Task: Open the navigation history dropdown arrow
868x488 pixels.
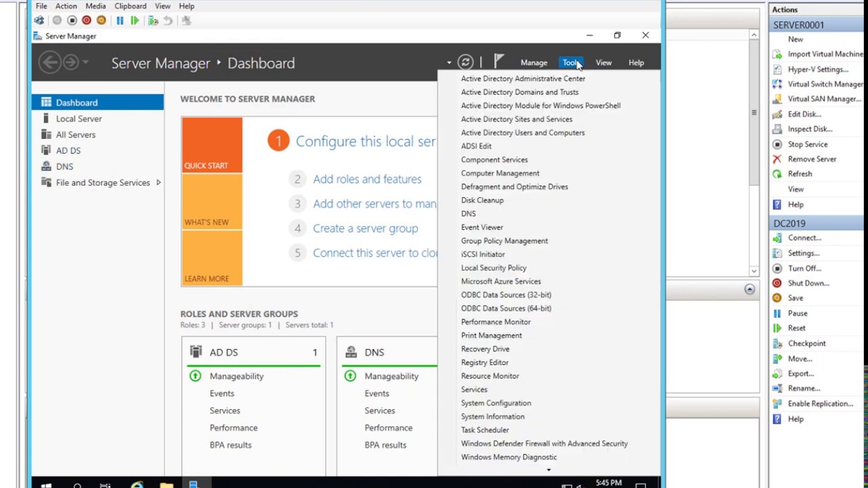Action: pyautogui.click(x=86, y=63)
